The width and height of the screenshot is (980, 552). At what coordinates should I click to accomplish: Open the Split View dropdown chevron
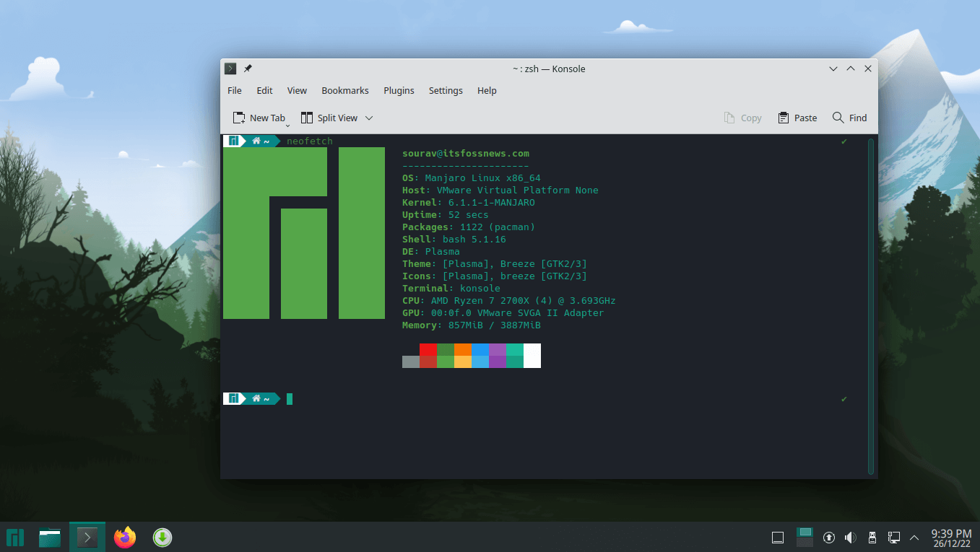tap(368, 118)
